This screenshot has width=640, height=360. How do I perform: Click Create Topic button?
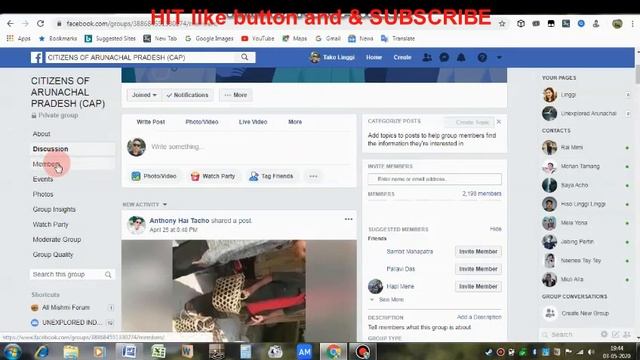[x=469, y=122]
